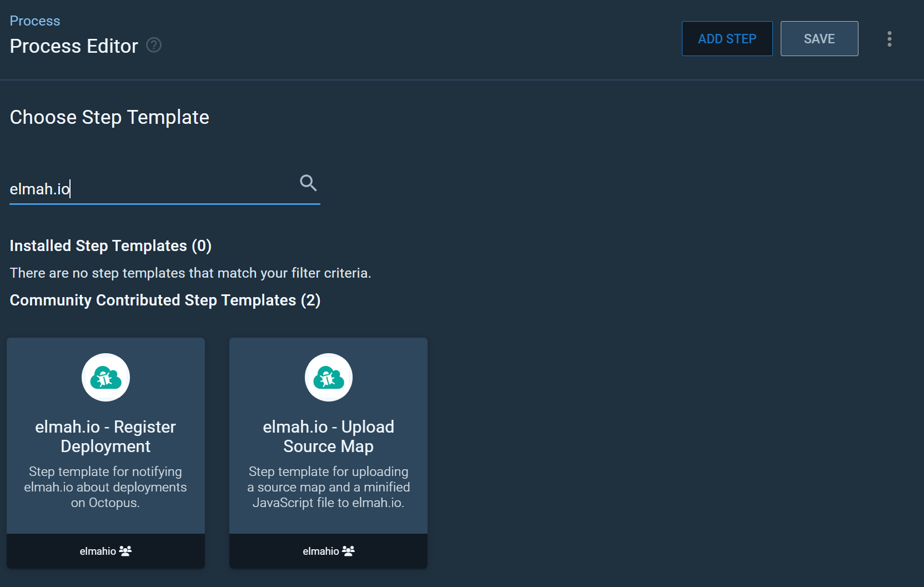Click community icon under Upload Source Map card
This screenshot has width=924, height=587.
(x=348, y=551)
